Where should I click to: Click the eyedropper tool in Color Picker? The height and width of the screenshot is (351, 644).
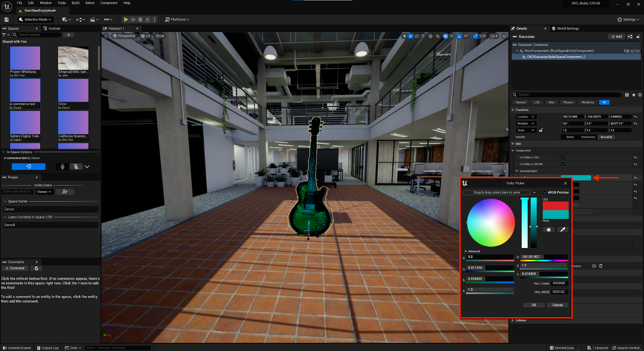[562, 230]
